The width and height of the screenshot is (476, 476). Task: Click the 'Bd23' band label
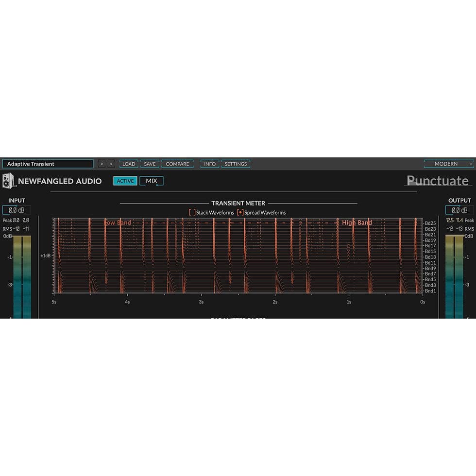click(430, 229)
